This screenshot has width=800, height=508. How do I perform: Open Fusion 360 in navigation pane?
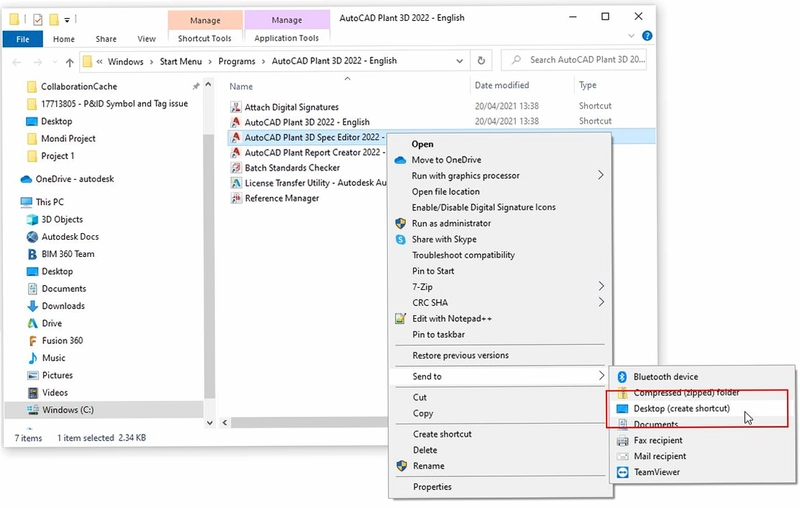pyautogui.click(x=62, y=341)
